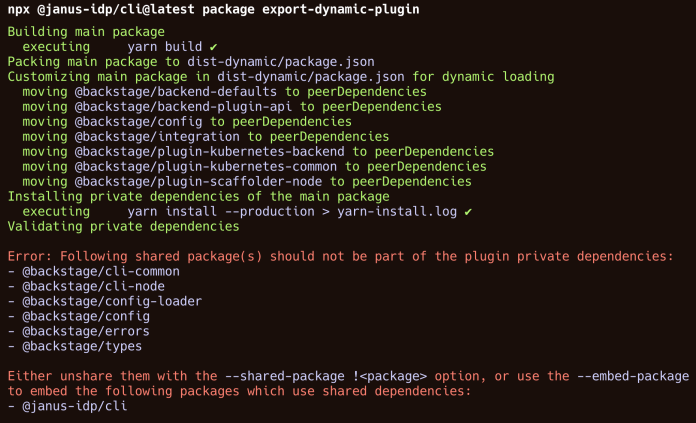This screenshot has height=423, width=696.
Task: Click the "Either unshare them" hint line
Action: pos(347,377)
